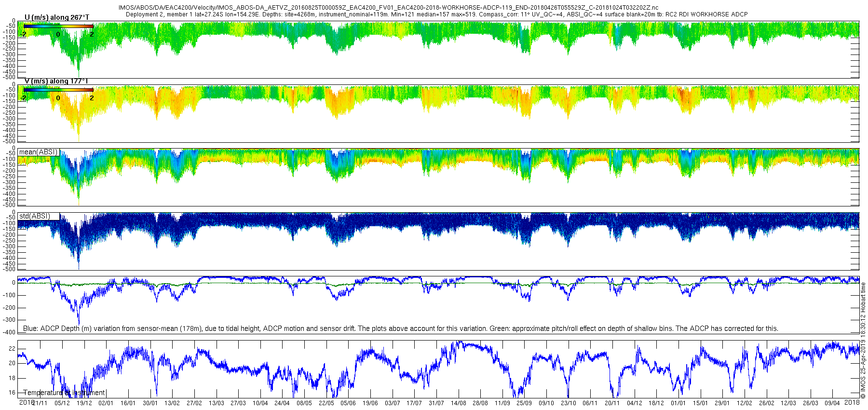This screenshot has width=868, height=410.
Task: Click the '-400' tick on ADCP depth variation axis
Action: [9, 332]
